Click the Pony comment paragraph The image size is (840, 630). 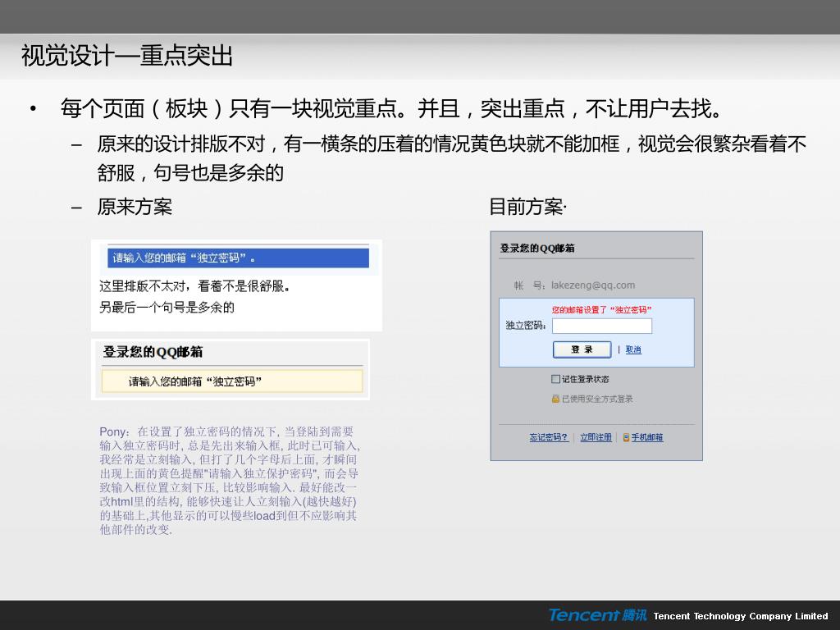(x=230, y=481)
